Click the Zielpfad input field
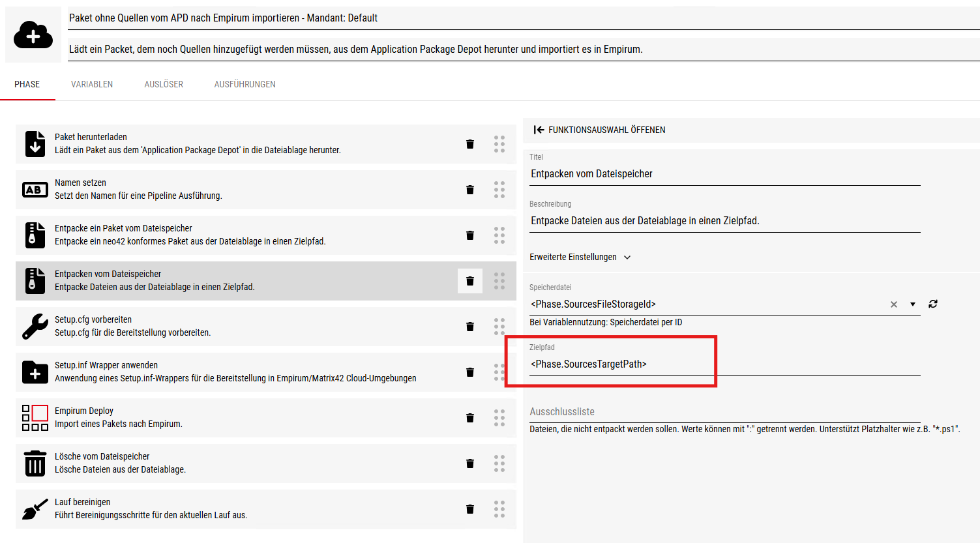The height and width of the screenshot is (543, 980). 724,364
